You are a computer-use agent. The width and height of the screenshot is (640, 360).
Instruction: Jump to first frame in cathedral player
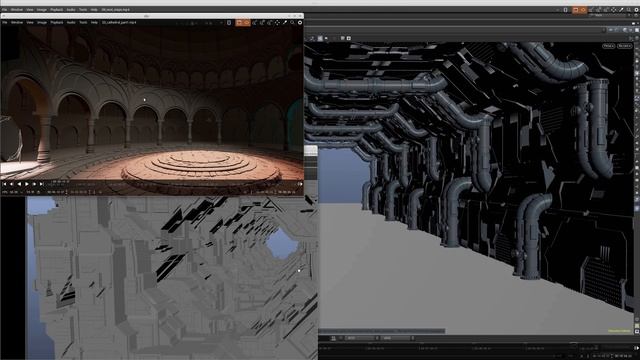[x=4, y=184]
